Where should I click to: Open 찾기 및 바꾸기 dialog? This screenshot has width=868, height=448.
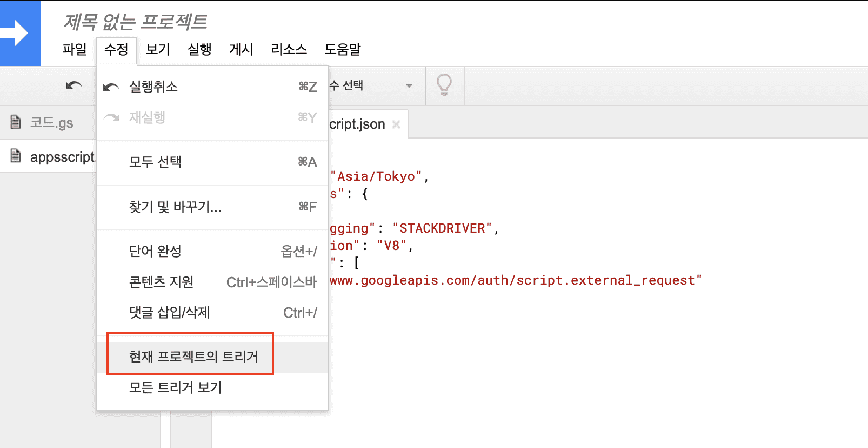(175, 207)
